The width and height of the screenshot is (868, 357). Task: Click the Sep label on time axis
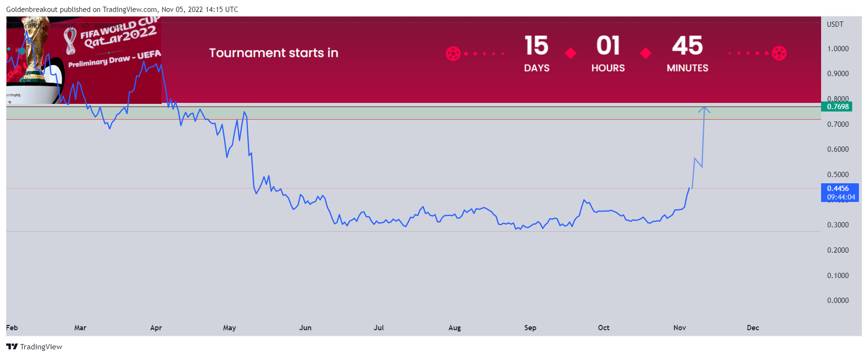(x=530, y=328)
